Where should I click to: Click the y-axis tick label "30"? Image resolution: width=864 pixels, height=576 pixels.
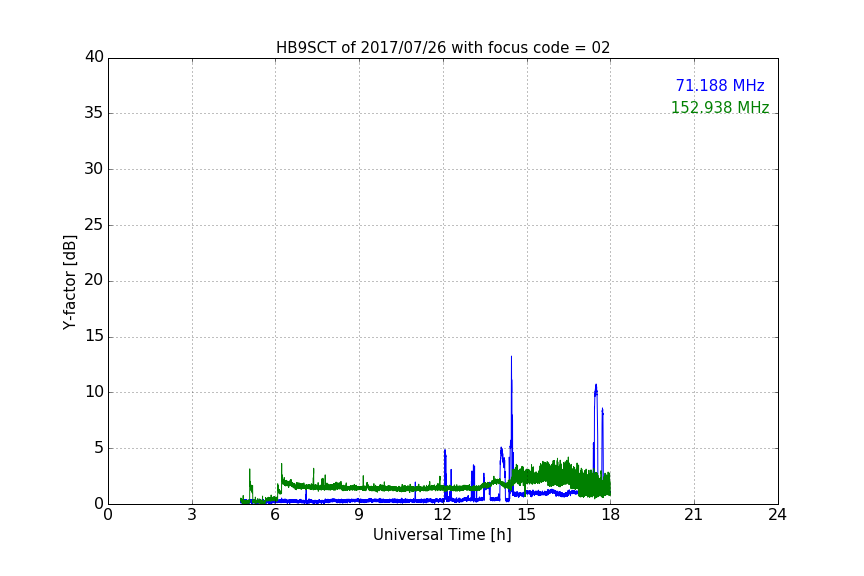(94, 169)
